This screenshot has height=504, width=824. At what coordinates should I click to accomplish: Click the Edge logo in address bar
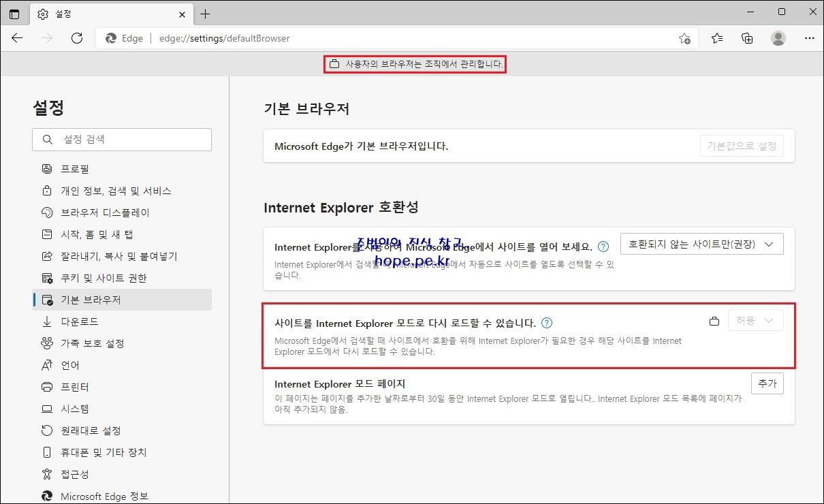[111, 38]
